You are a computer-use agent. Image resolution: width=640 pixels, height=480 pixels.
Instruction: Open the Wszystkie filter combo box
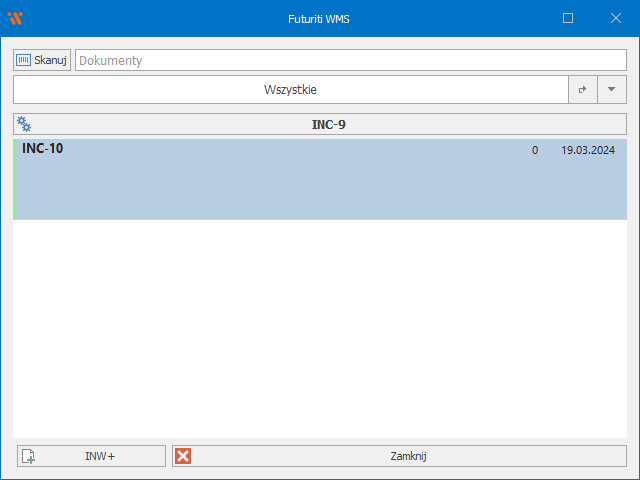click(290, 89)
